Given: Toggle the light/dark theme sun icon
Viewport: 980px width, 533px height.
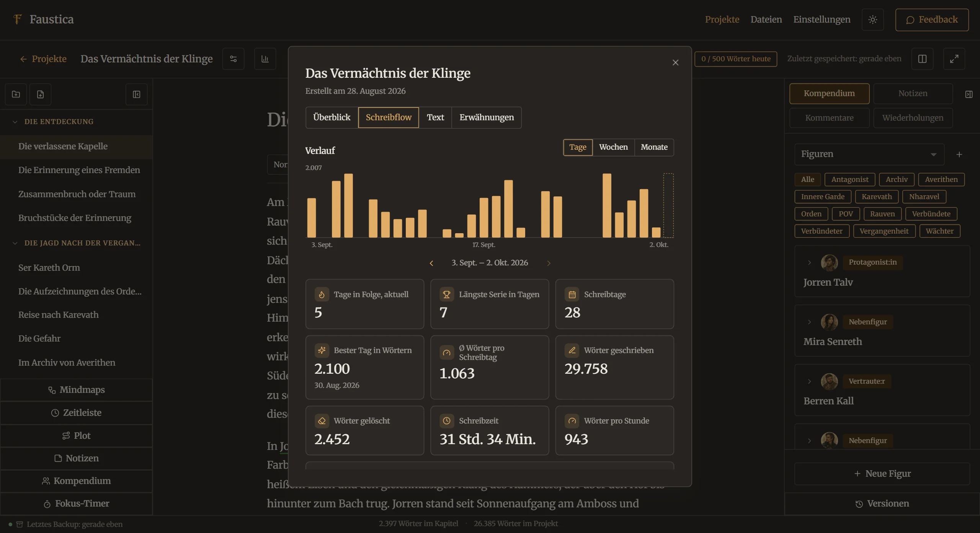Looking at the screenshot, I should tap(872, 20).
